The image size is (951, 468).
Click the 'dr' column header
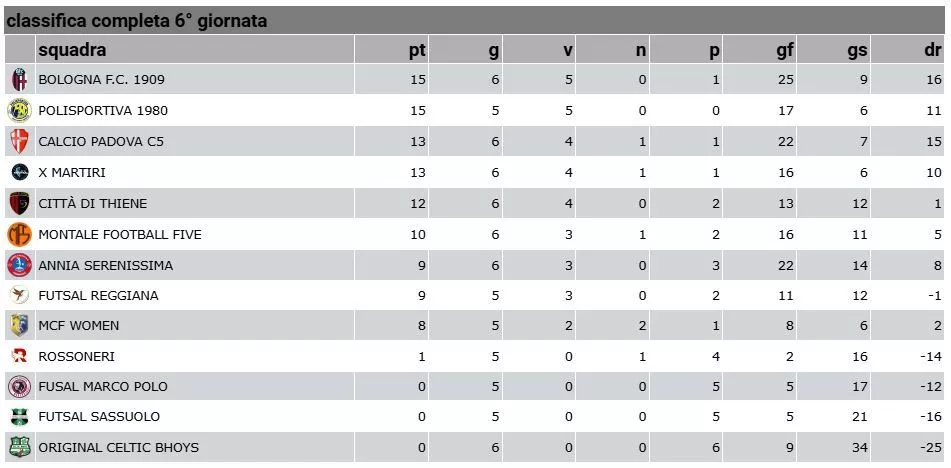933,50
